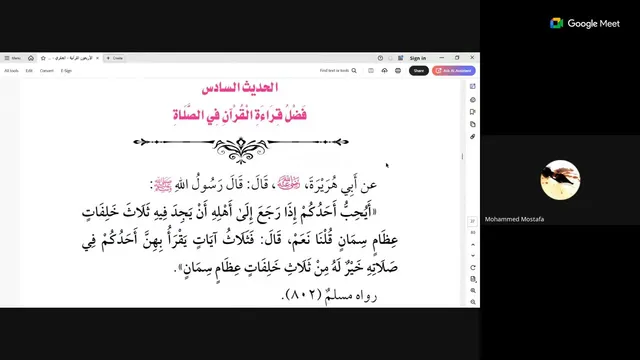Open Ask AI Assistant button
Image resolution: width=640 pixels, height=360 pixels.
click(x=454, y=71)
